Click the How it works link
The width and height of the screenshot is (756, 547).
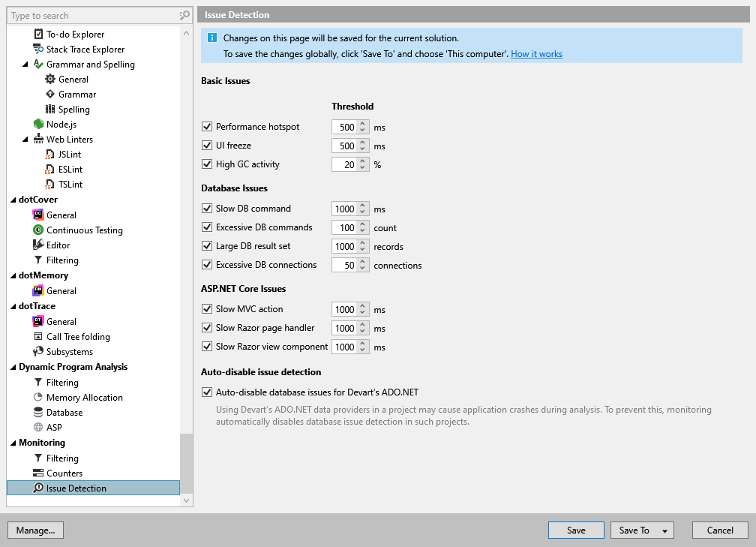[536, 53]
